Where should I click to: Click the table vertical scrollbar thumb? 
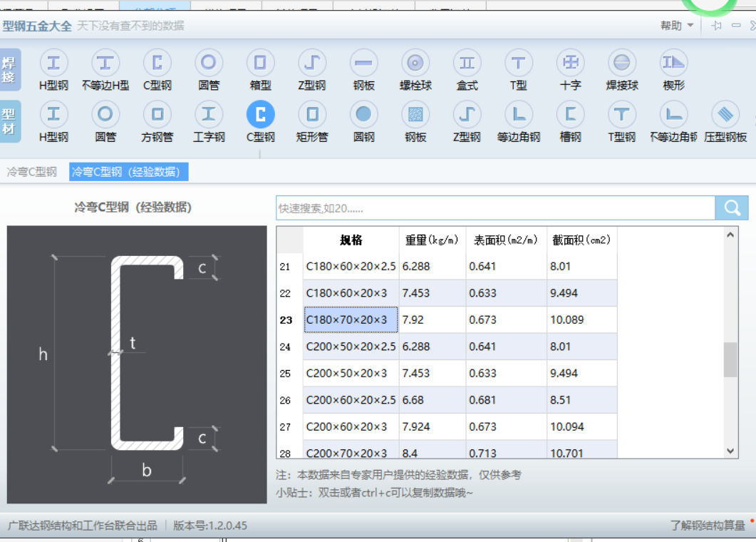[730, 359]
